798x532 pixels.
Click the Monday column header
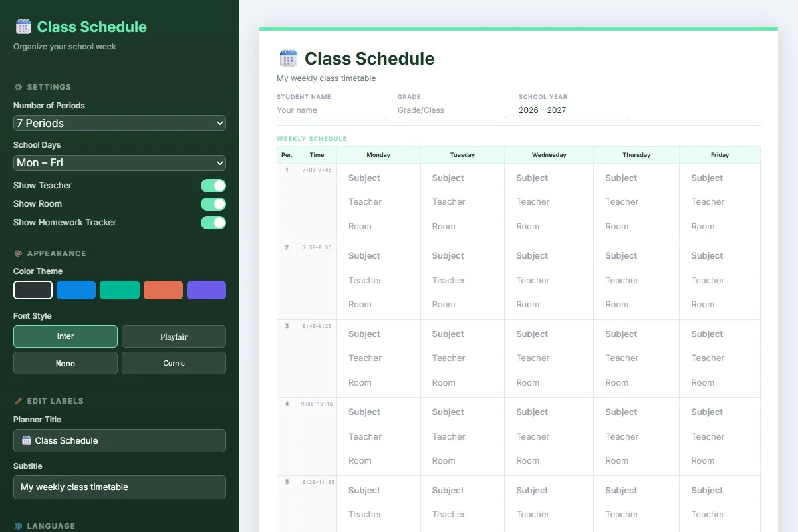tap(378, 155)
